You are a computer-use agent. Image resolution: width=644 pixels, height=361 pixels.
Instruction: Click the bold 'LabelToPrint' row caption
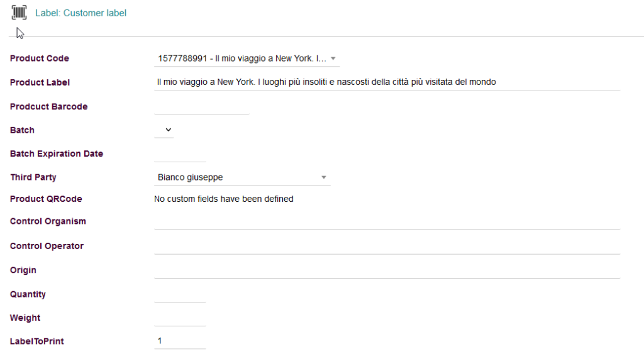coord(37,342)
